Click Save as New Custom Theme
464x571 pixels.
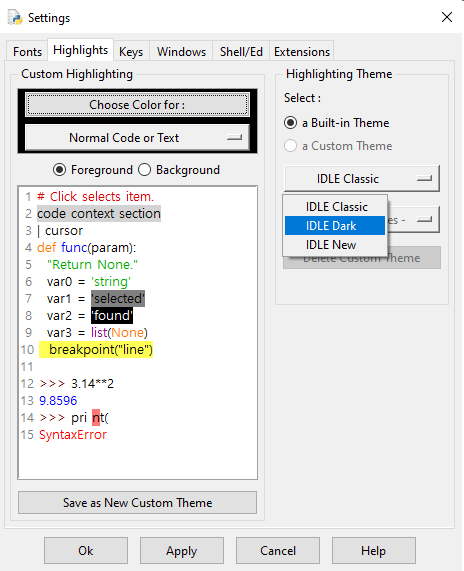click(137, 503)
